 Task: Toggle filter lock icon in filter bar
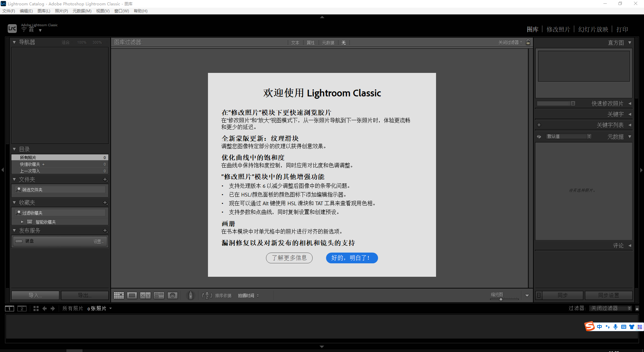coord(528,42)
